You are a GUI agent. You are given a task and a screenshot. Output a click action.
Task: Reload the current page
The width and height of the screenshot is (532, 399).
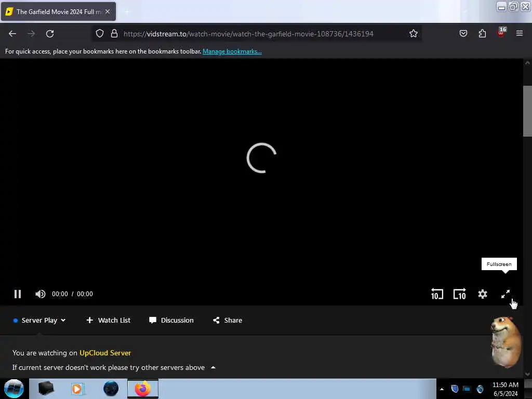click(x=50, y=34)
